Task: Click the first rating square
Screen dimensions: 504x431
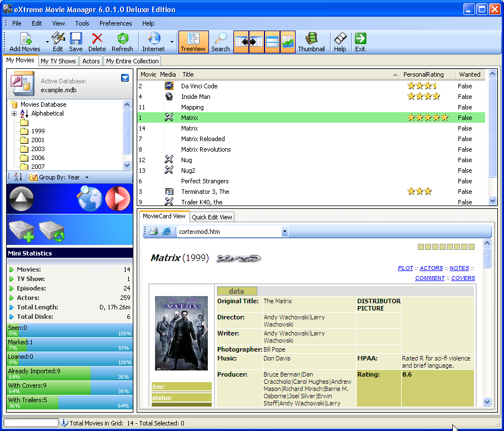Action: [x=421, y=247]
